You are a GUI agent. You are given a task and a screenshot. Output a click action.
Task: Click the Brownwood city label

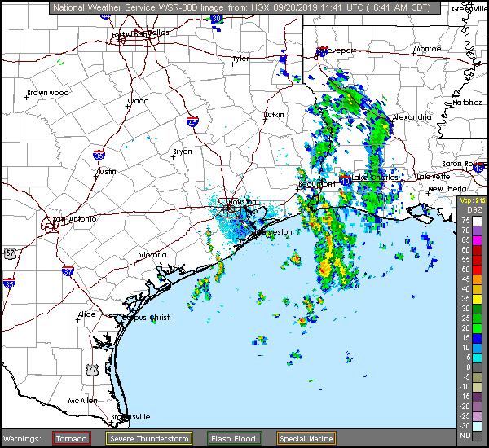[x=48, y=93]
